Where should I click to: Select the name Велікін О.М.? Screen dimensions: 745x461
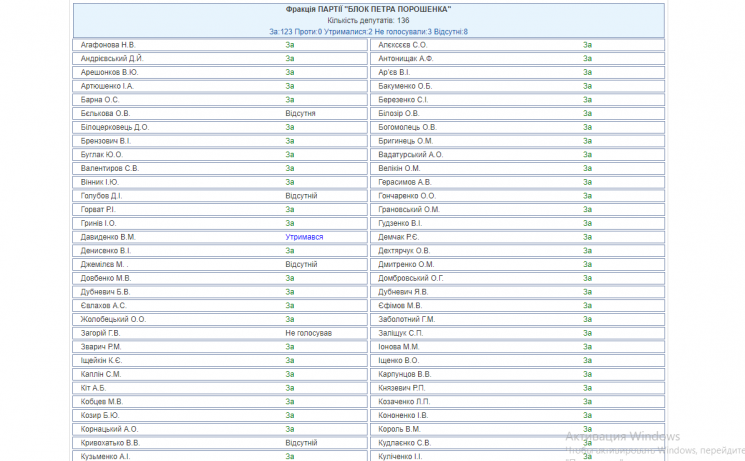pyautogui.click(x=399, y=169)
